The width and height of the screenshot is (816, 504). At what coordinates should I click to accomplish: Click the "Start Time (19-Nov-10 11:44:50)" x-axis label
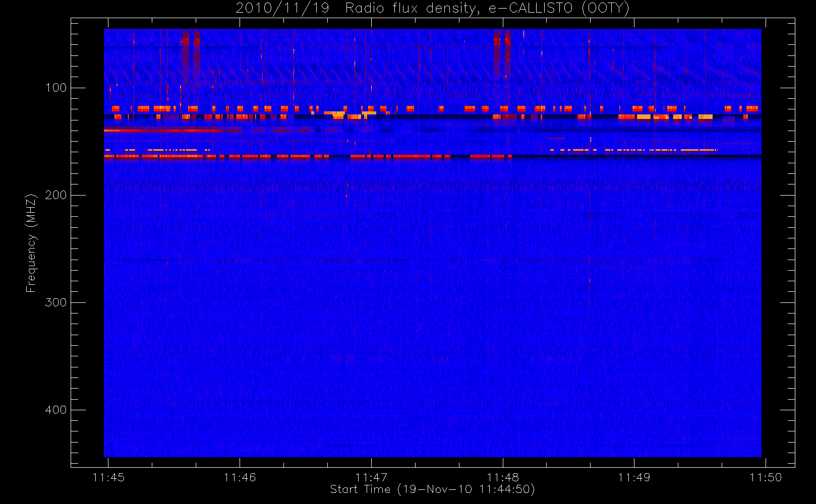pos(432,489)
